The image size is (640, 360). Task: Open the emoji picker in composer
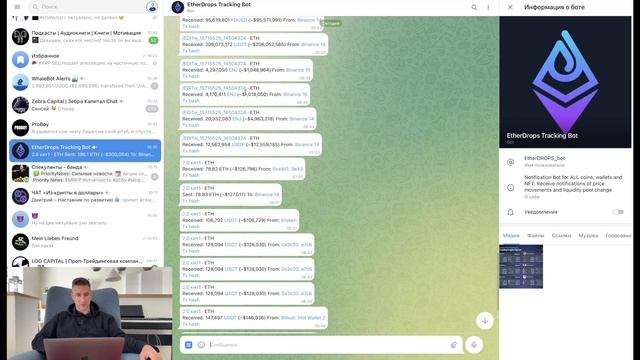click(x=201, y=345)
